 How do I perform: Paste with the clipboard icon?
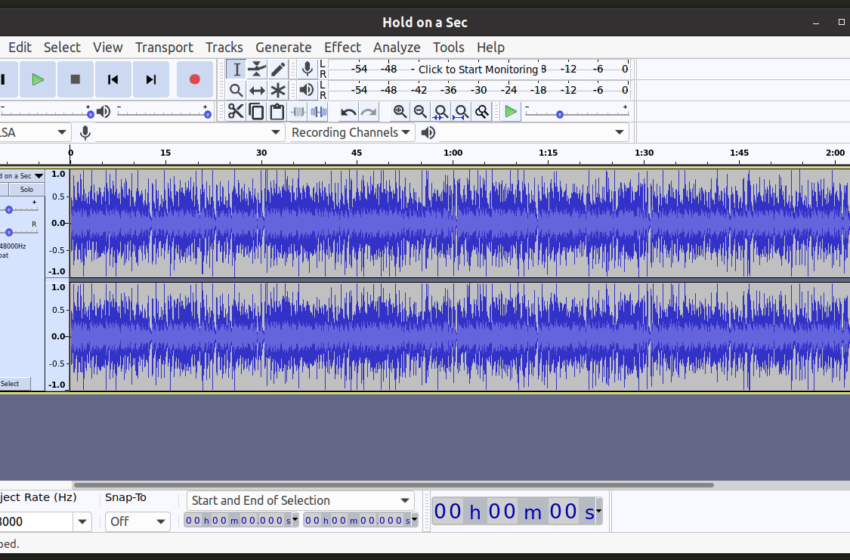(x=277, y=112)
